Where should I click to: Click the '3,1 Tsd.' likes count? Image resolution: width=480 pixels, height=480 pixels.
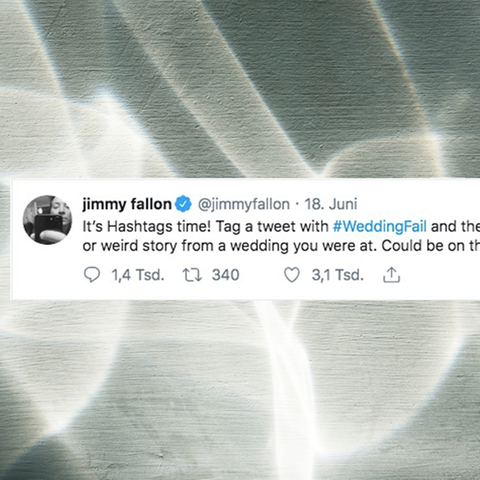[x=337, y=275]
